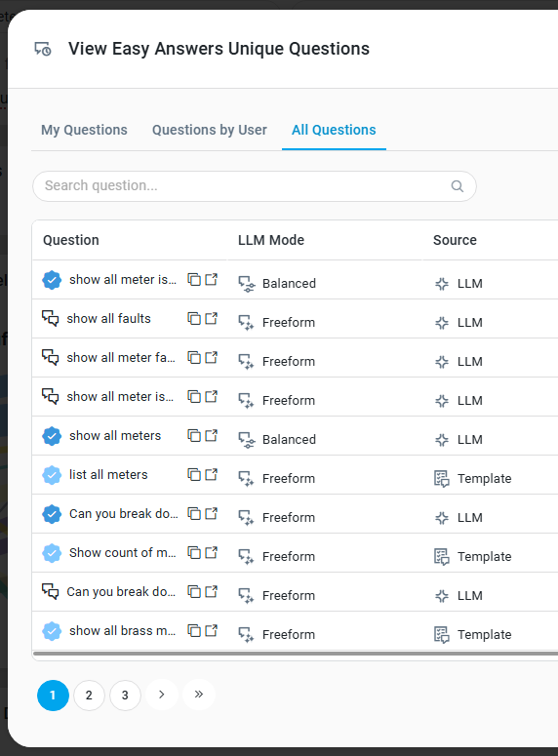Click the Question column header
558x756 pixels.
[x=71, y=240]
